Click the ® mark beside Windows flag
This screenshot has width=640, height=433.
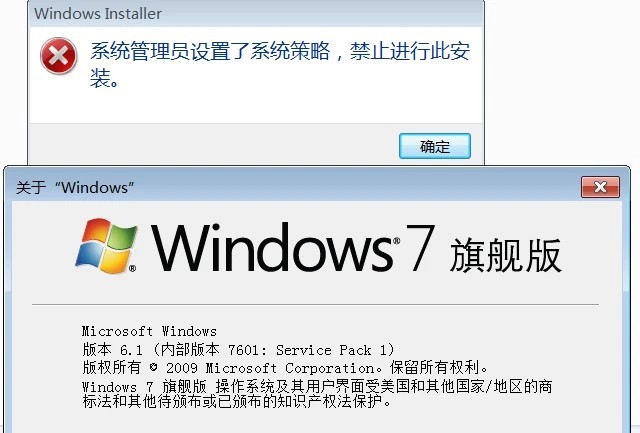(132, 268)
